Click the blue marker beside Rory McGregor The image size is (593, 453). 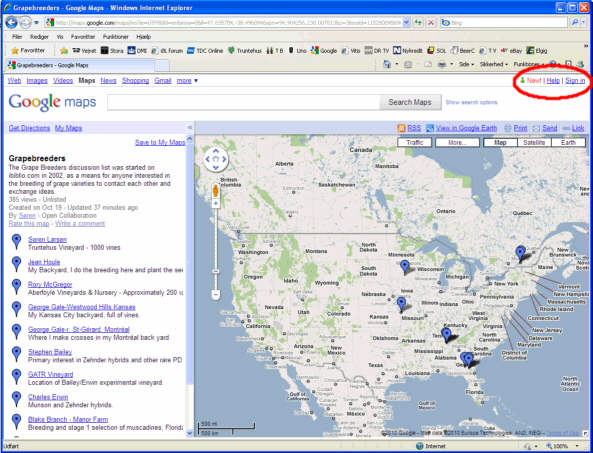click(16, 286)
